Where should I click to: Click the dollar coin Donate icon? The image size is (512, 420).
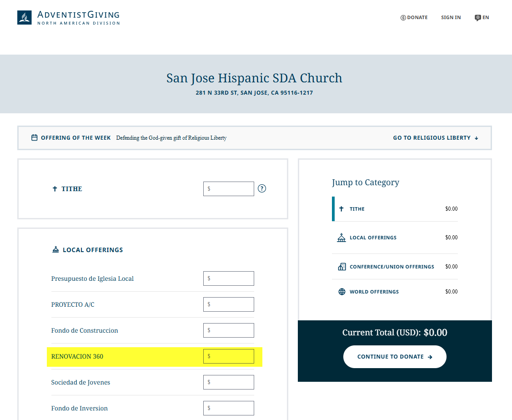[x=403, y=18]
